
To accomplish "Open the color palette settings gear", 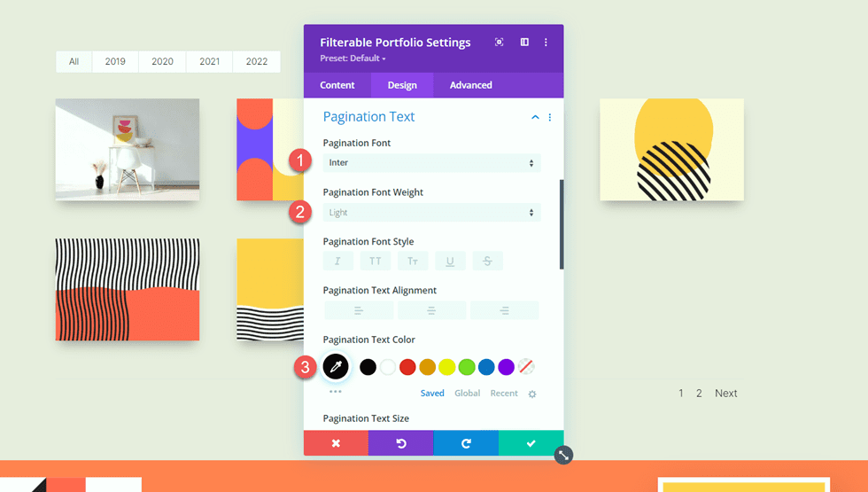I will coord(532,394).
